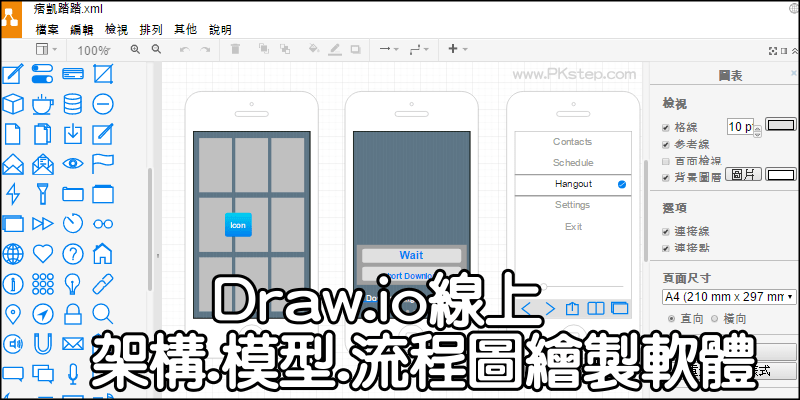Click the Settings list item
This screenshot has width=800, height=400.
[573, 205]
